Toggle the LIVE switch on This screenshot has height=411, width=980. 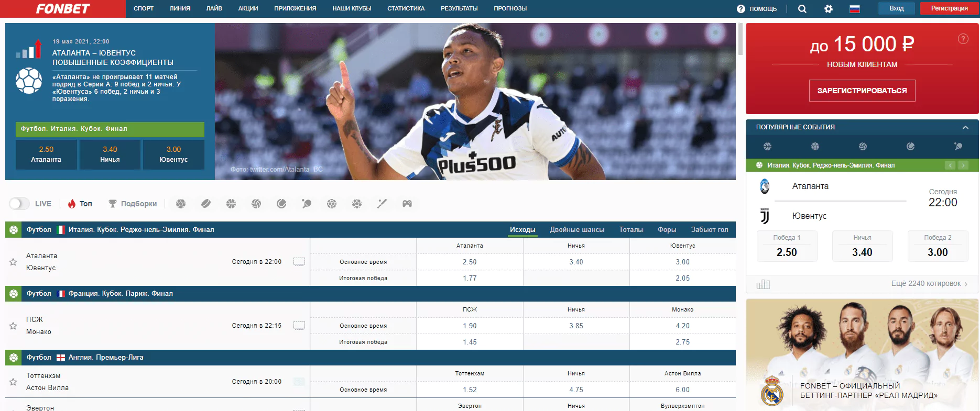pyautogui.click(x=19, y=204)
